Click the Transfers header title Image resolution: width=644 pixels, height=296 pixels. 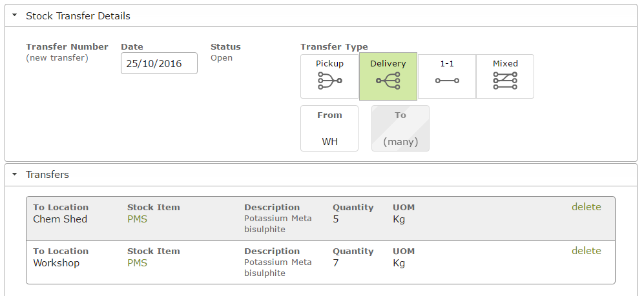coord(47,175)
